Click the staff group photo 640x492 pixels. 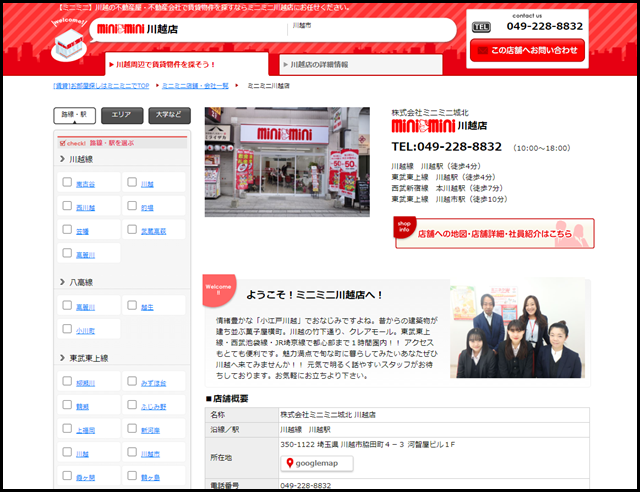(518, 328)
